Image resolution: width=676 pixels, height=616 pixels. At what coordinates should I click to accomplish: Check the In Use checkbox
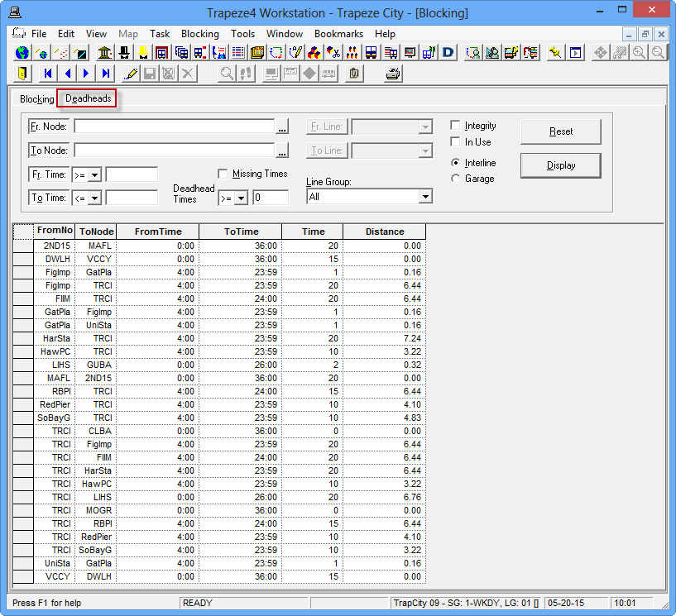[455, 142]
